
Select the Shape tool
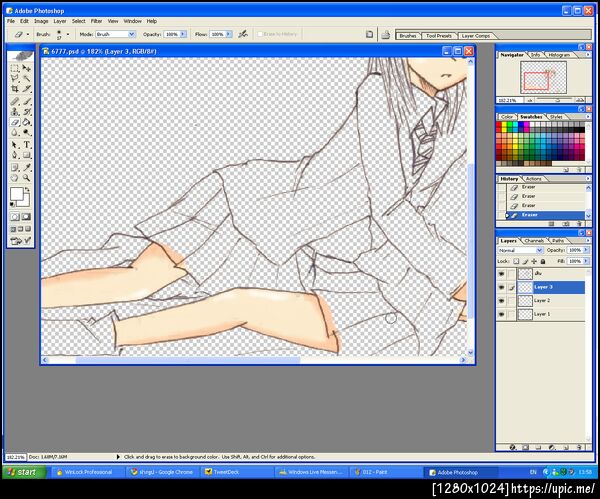point(26,155)
